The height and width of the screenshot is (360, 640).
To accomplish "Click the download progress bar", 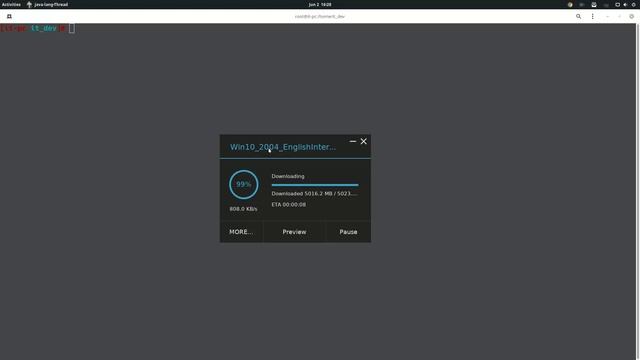I will [315, 185].
